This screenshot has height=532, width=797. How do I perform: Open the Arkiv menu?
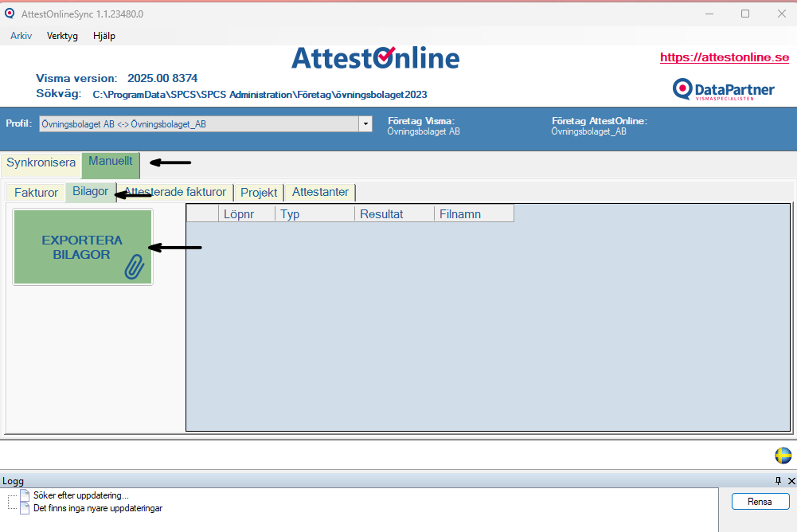point(21,36)
